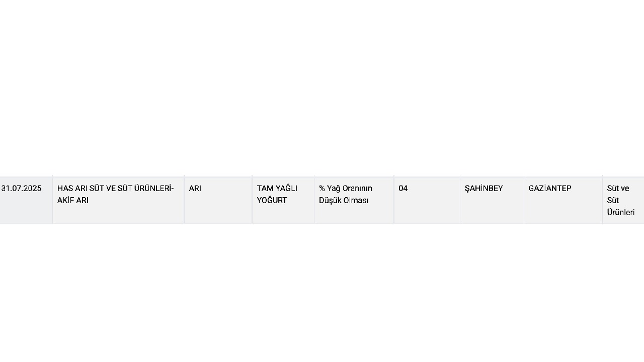
Task: Click the word Ürünleri in last cell
Action: click(x=621, y=212)
